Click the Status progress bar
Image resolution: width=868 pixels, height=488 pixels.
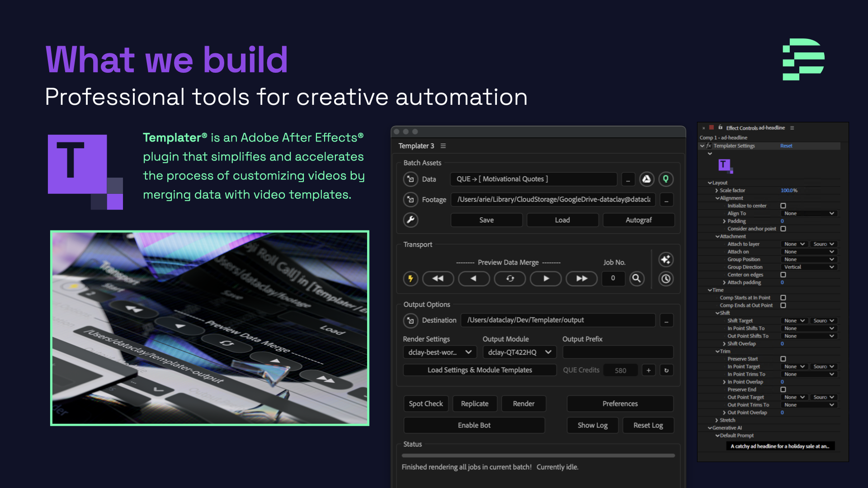538,455
